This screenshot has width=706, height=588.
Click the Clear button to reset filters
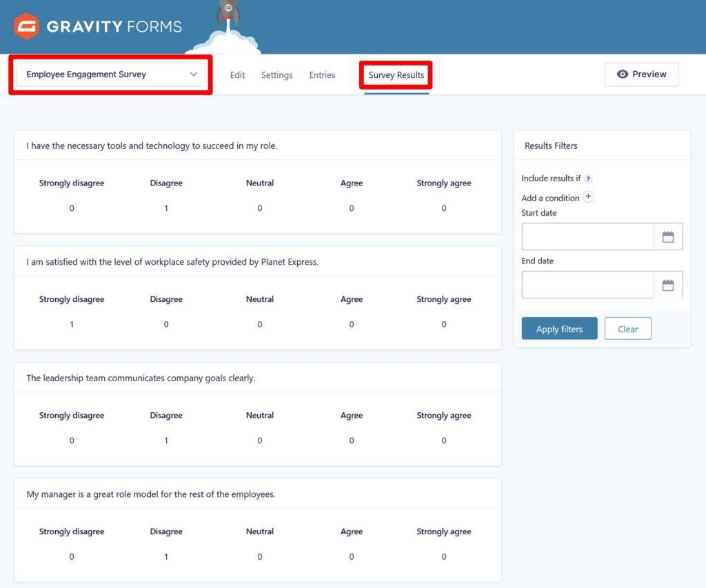[627, 328]
